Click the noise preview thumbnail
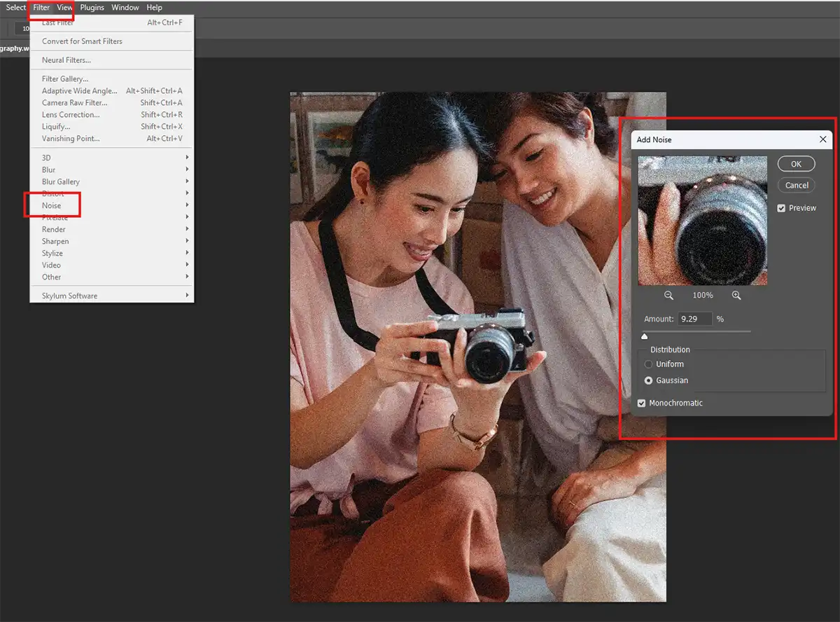 pyautogui.click(x=702, y=221)
